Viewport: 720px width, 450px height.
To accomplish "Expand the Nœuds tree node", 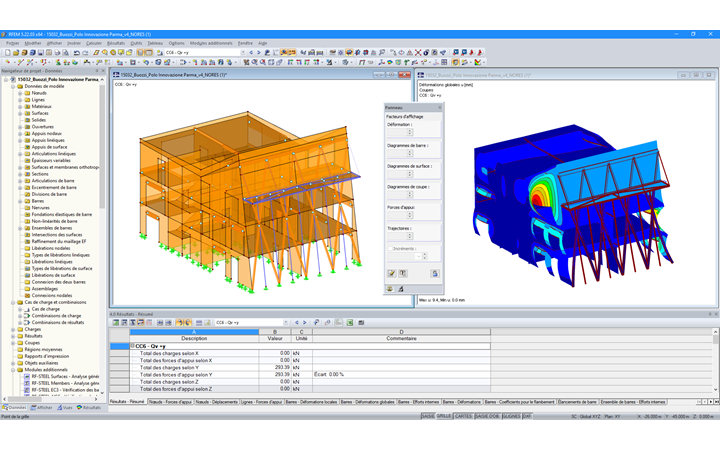I will coord(20,93).
